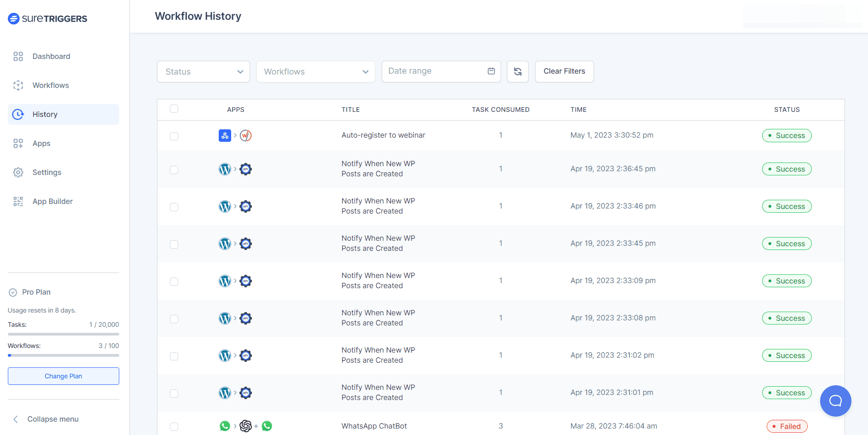This screenshot has height=435, width=868.
Task: Collapse the sidebar menu
Action: [46, 419]
